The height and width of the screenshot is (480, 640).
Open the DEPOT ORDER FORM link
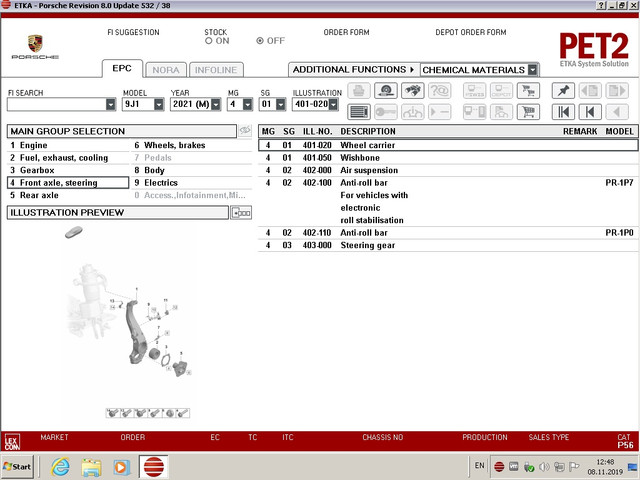click(x=471, y=32)
